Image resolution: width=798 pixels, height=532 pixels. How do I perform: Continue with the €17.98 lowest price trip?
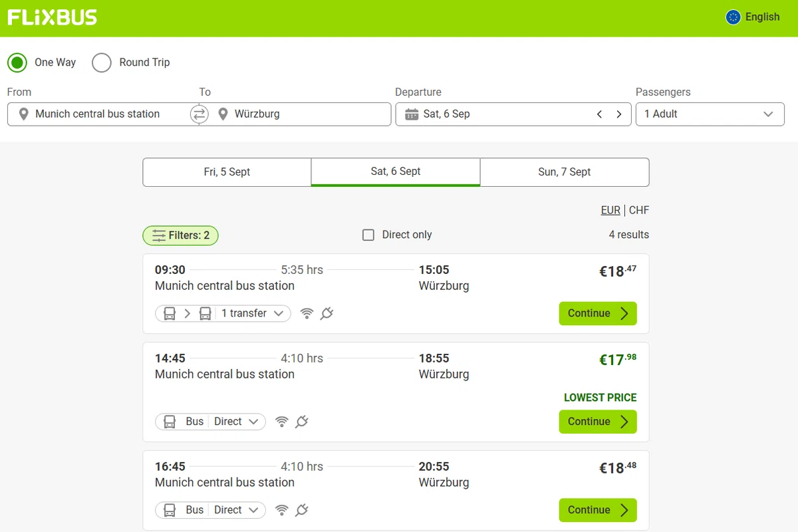pyautogui.click(x=598, y=422)
